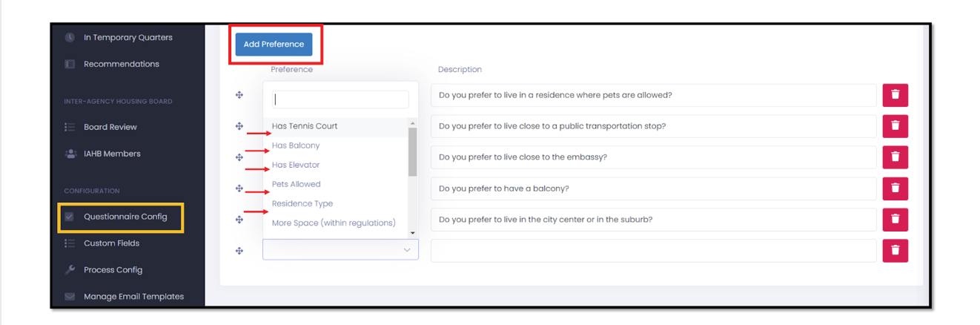This screenshot has height=325, width=980.
Task: Delete the embassy preference row
Action: 895,157
